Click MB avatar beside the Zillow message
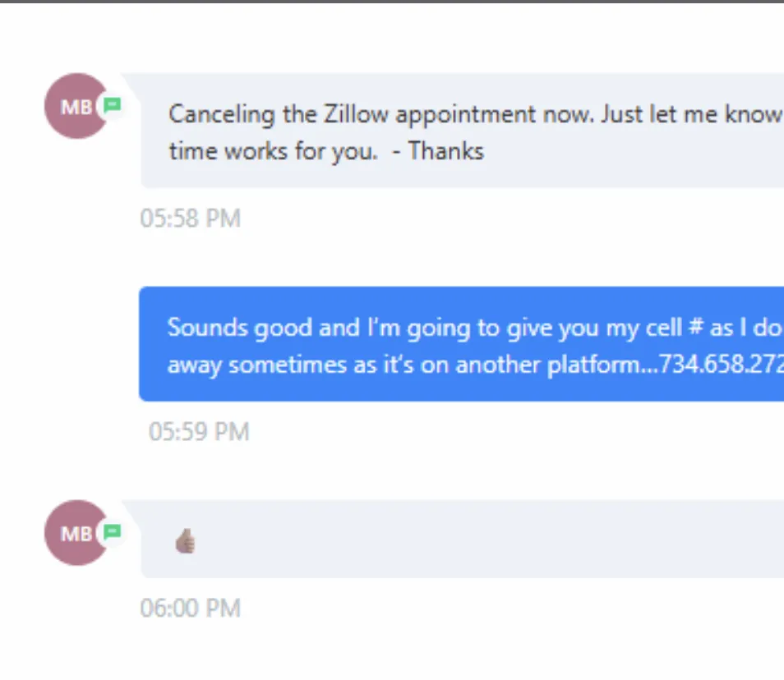784x680 pixels. coord(74,107)
